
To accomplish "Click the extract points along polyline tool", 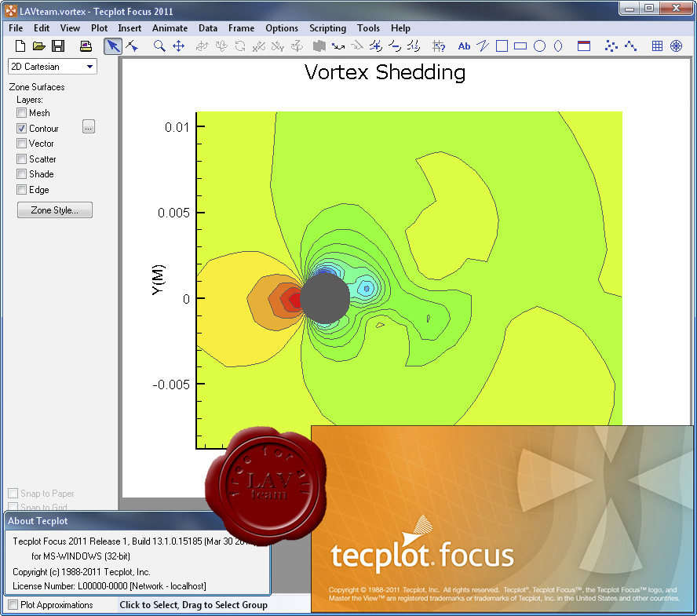I will 630,46.
